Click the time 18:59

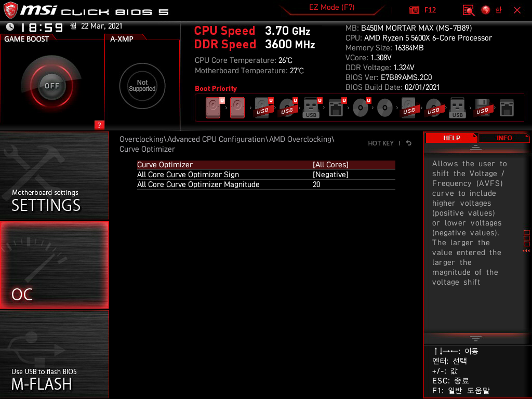click(x=42, y=28)
